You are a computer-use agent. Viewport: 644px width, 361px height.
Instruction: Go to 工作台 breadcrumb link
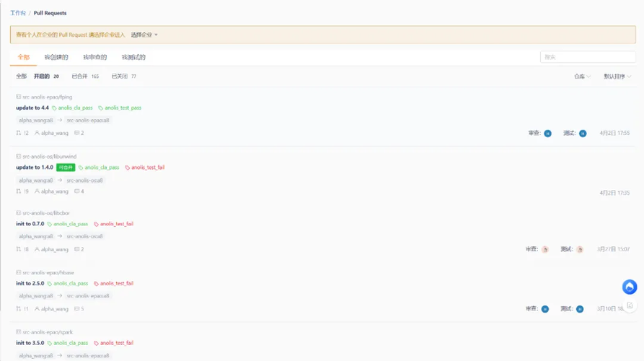tap(17, 13)
